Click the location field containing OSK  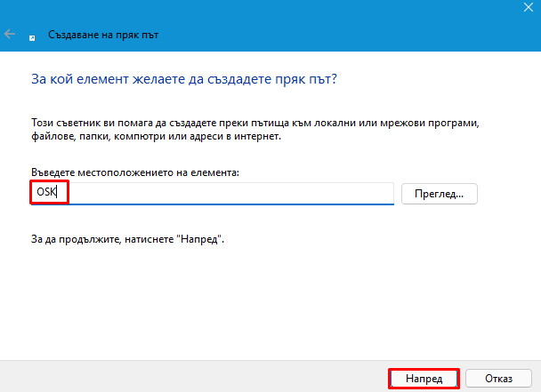click(212, 193)
